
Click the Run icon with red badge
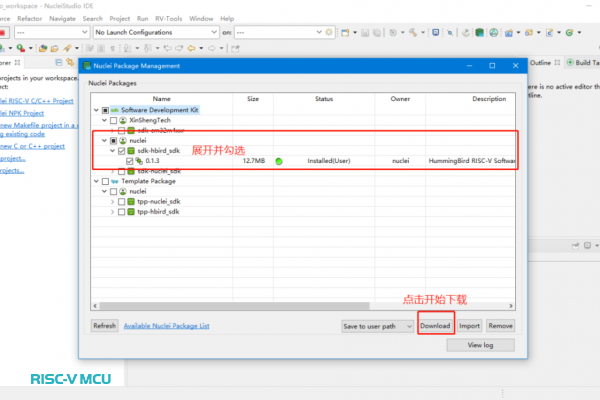coord(21,48)
